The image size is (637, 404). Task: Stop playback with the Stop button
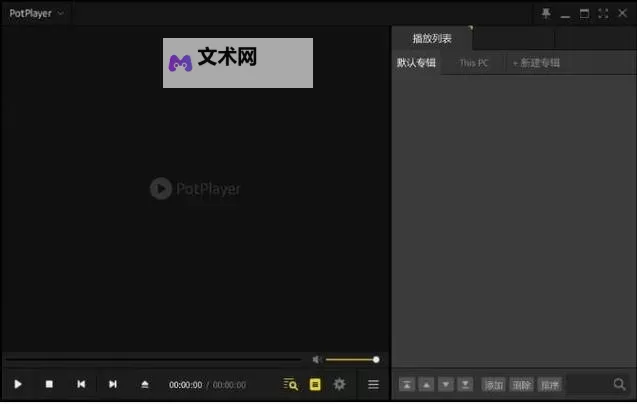[x=49, y=384]
